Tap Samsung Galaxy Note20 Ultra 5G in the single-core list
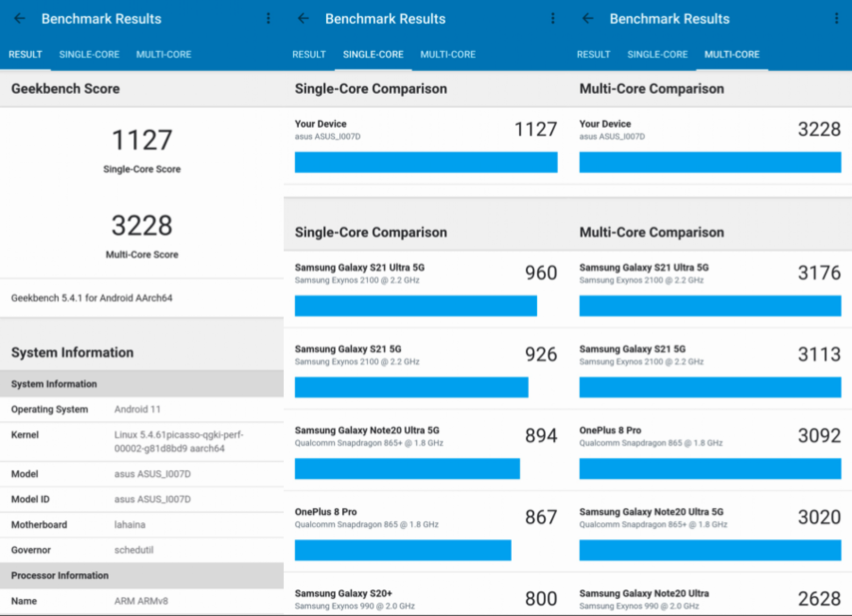The height and width of the screenshot is (616, 852). click(x=367, y=430)
